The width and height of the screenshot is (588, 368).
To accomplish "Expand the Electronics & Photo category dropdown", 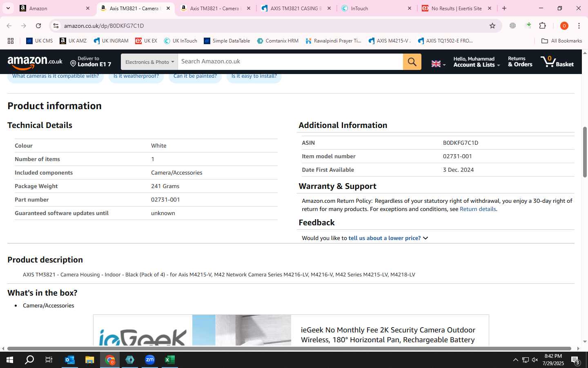I will 149,62.
